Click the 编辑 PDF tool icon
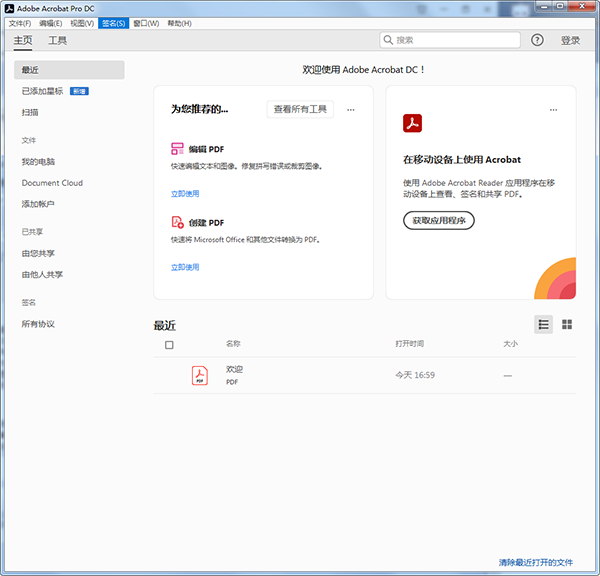This screenshot has height=576, width=600. point(177,148)
